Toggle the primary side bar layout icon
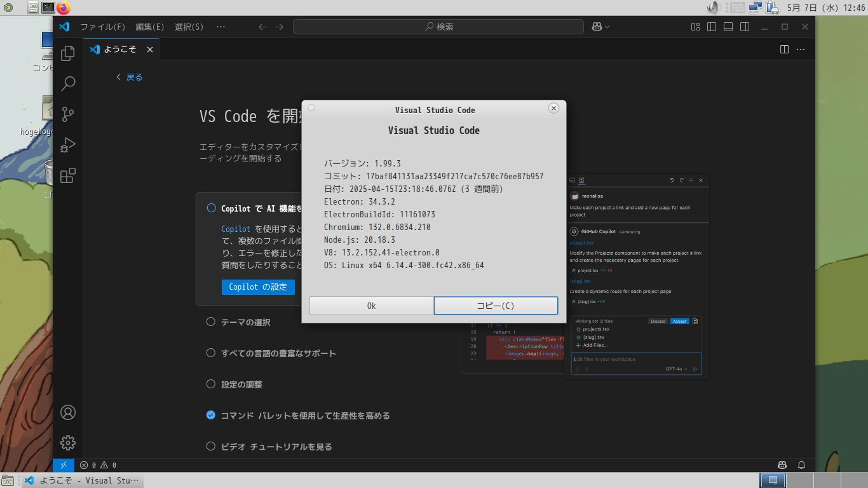 click(712, 27)
